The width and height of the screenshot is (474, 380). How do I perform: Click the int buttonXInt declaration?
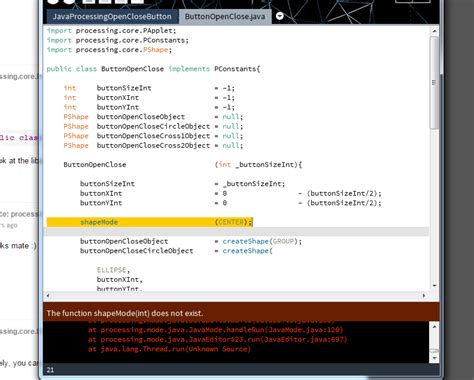pyautogui.click(x=149, y=98)
